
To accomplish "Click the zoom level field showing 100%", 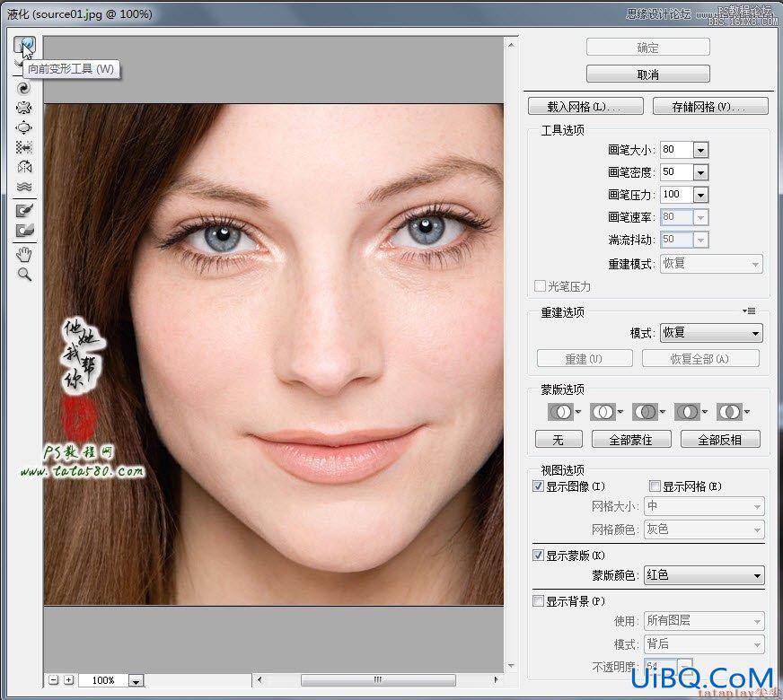I will 103,680.
